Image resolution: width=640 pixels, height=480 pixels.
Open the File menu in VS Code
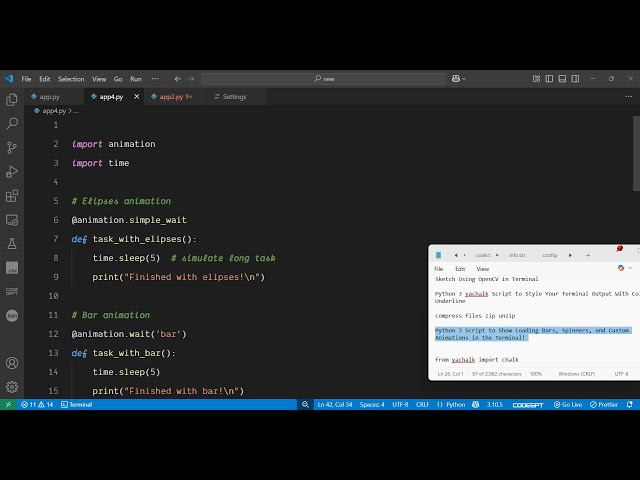26,79
